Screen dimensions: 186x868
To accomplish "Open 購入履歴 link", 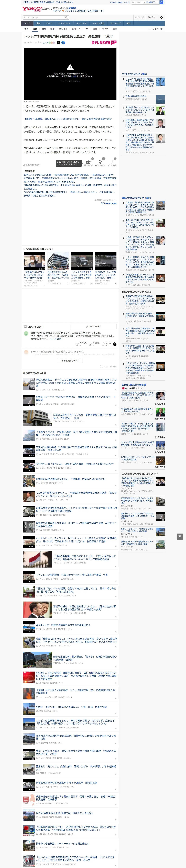I will [152, 18].
